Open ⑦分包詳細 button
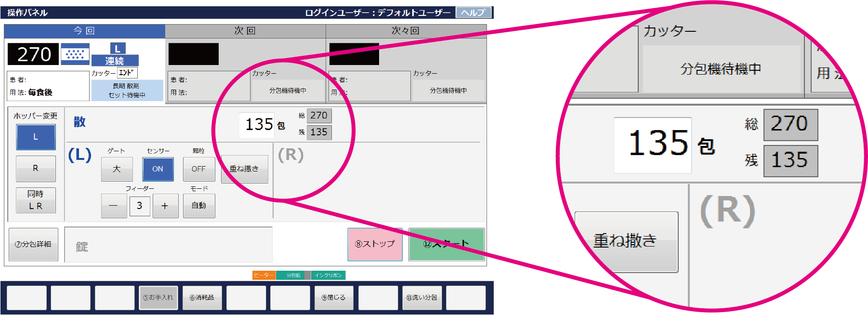Viewport: 868px width, 315px height. click(x=33, y=244)
